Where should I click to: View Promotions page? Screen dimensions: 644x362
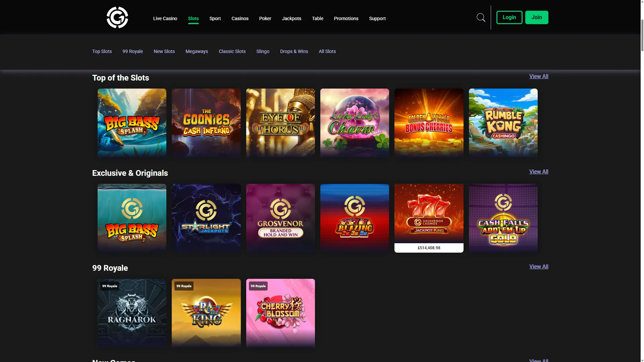pyautogui.click(x=346, y=18)
